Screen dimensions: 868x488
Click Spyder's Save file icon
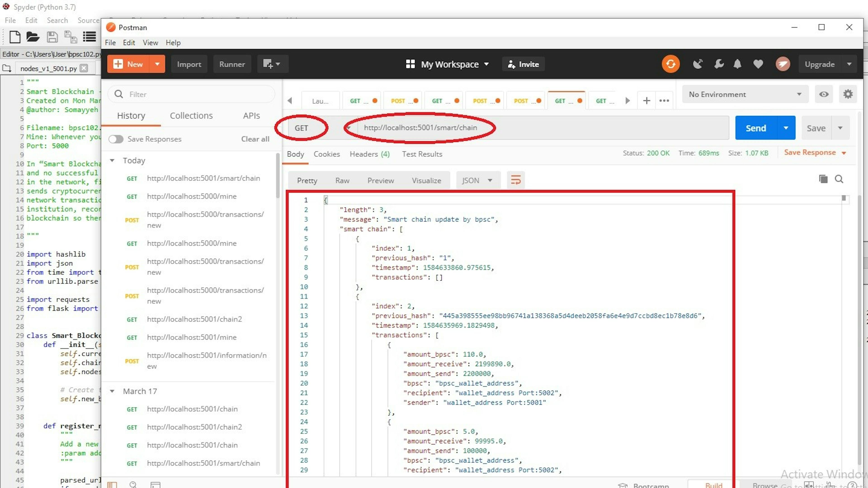(52, 37)
